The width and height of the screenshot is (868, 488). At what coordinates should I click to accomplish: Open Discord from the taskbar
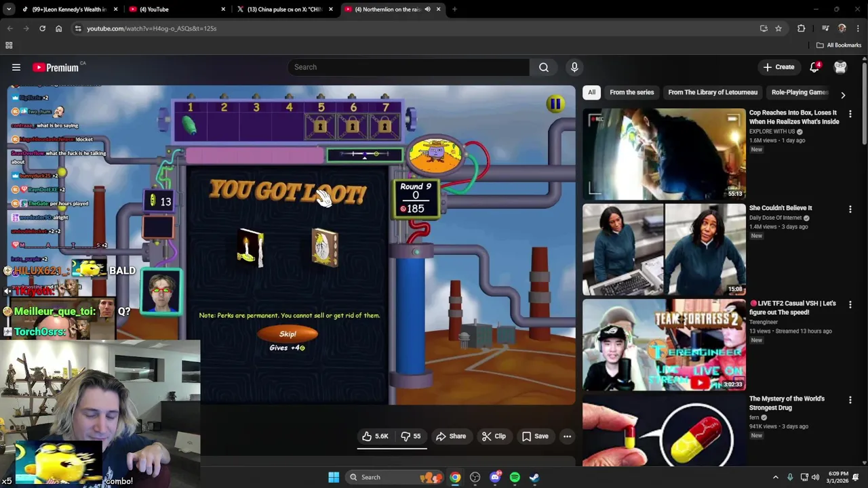coord(495,477)
